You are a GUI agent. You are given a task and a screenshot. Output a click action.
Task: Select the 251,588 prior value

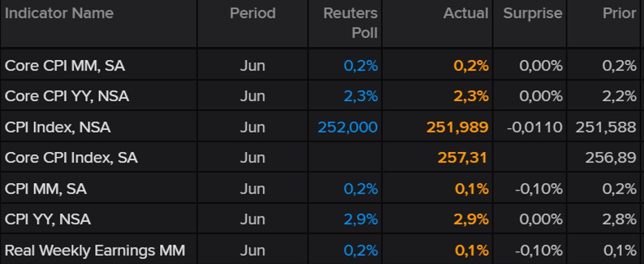606,127
